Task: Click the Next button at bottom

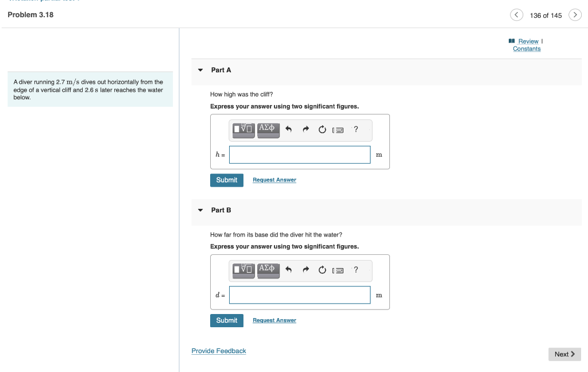Action: (x=564, y=354)
